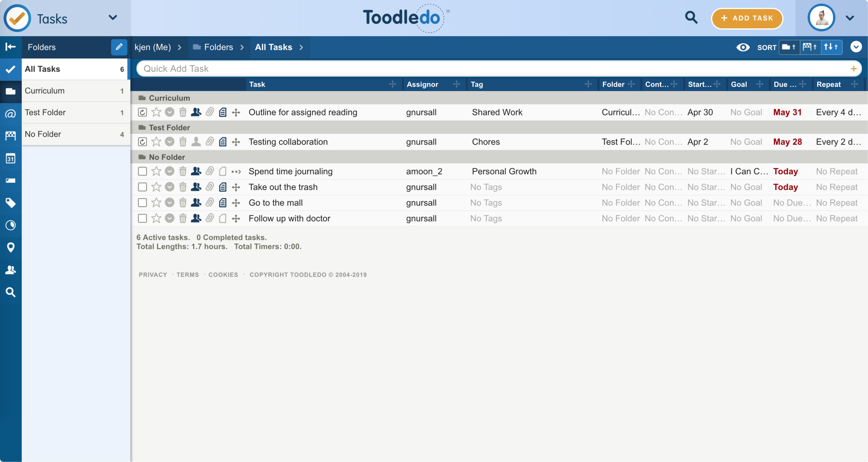The width and height of the screenshot is (868, 462).
Task: Check off 'Follow up with doctor'
Action: point(142,218)
